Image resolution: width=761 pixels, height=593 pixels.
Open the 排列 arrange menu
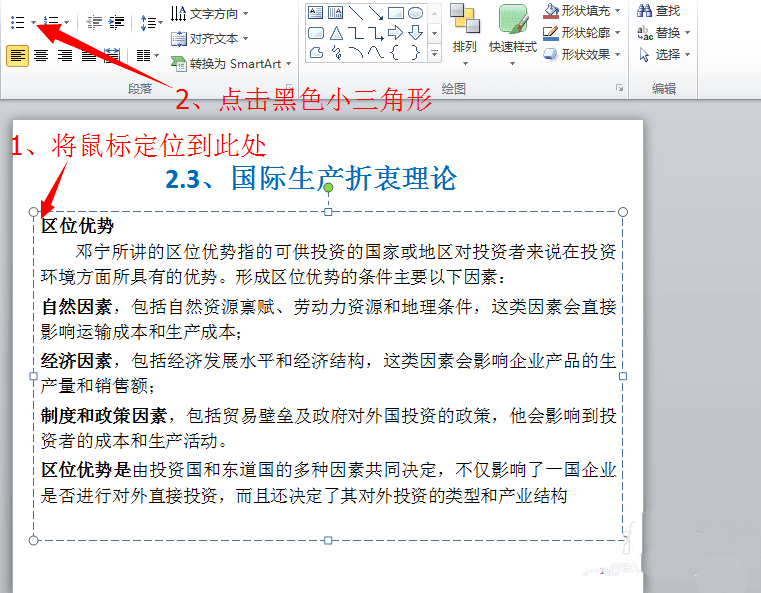464,35
